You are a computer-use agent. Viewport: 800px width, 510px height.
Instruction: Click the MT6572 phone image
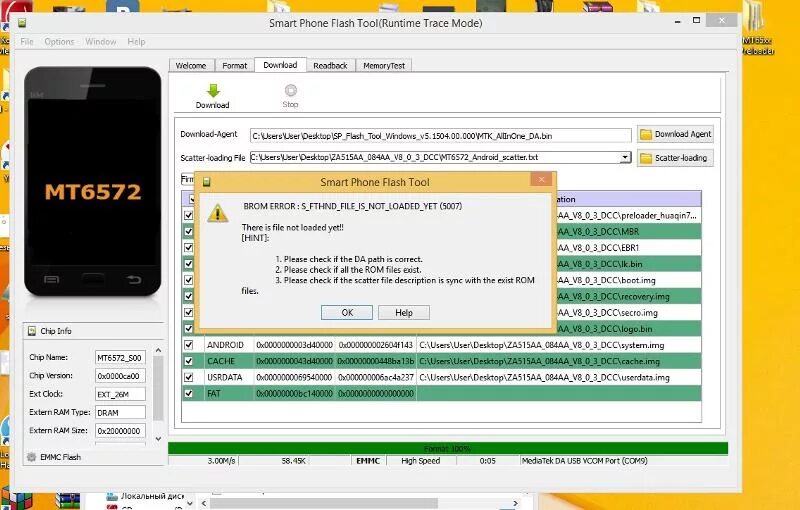click(92, 182)
